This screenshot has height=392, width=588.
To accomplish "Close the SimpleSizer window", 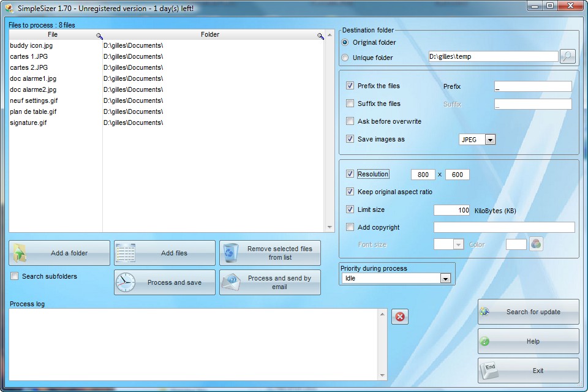I will pos(570,6).
